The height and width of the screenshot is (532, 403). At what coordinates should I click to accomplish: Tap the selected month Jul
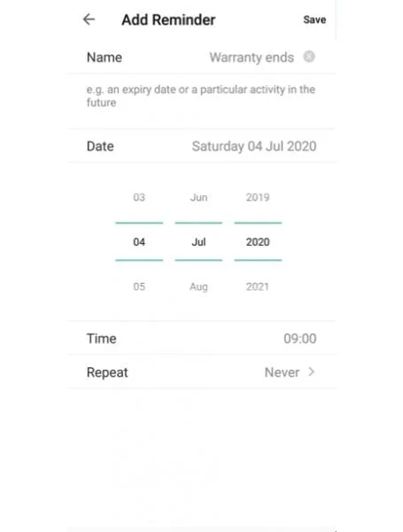coord(198,242)
